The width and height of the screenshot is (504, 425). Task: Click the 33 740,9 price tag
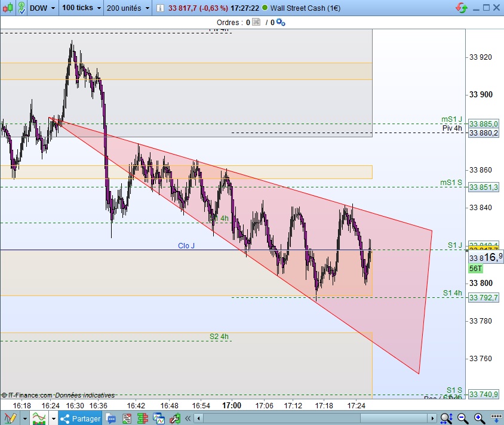484,394
